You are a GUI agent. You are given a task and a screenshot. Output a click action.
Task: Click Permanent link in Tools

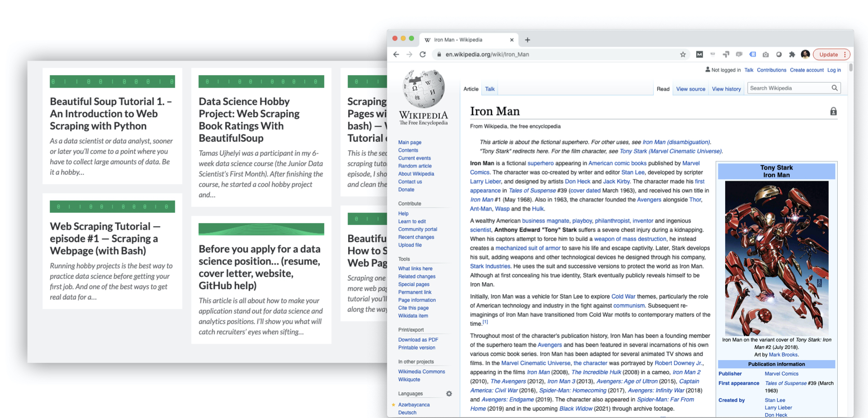click(415, 292)
